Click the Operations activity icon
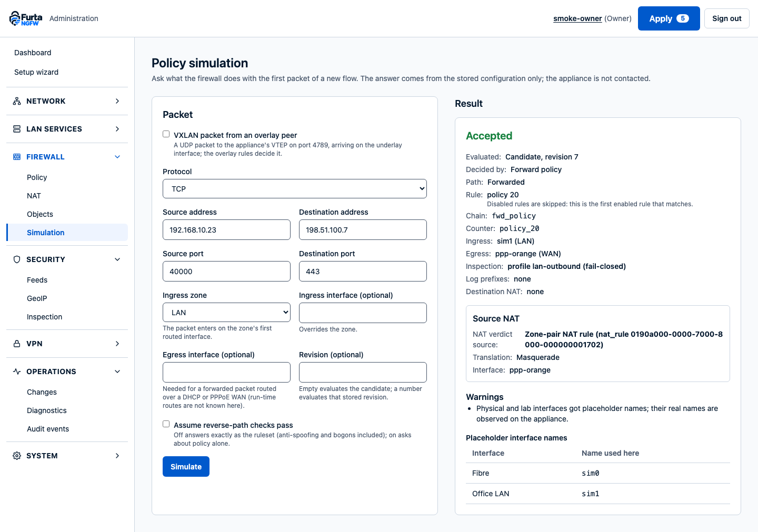This screenshot has height=532, width=758. 17,372
